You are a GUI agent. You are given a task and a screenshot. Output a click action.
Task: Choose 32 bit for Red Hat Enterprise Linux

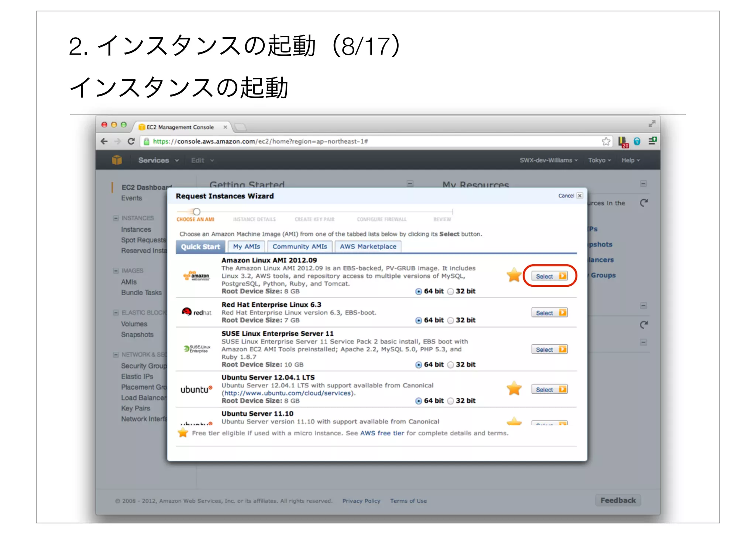(x=451, y=320)
